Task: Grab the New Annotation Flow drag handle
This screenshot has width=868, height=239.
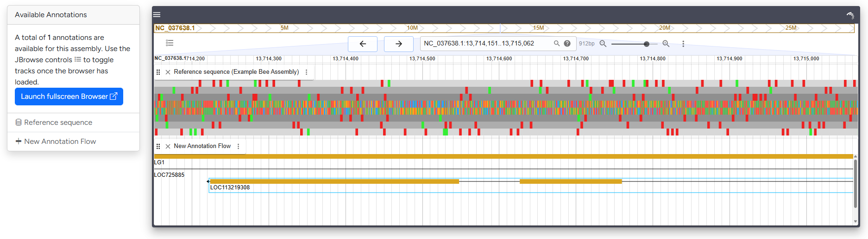Action: 158,146
